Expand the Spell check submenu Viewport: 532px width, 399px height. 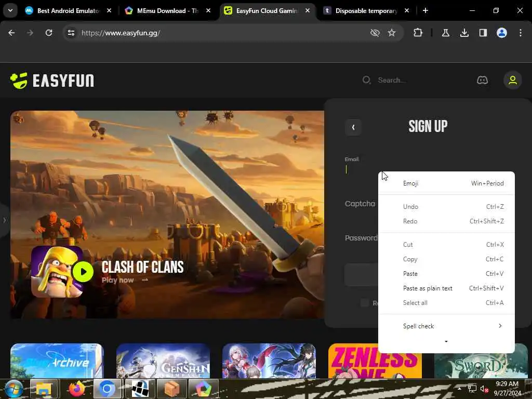coord(446,326)
